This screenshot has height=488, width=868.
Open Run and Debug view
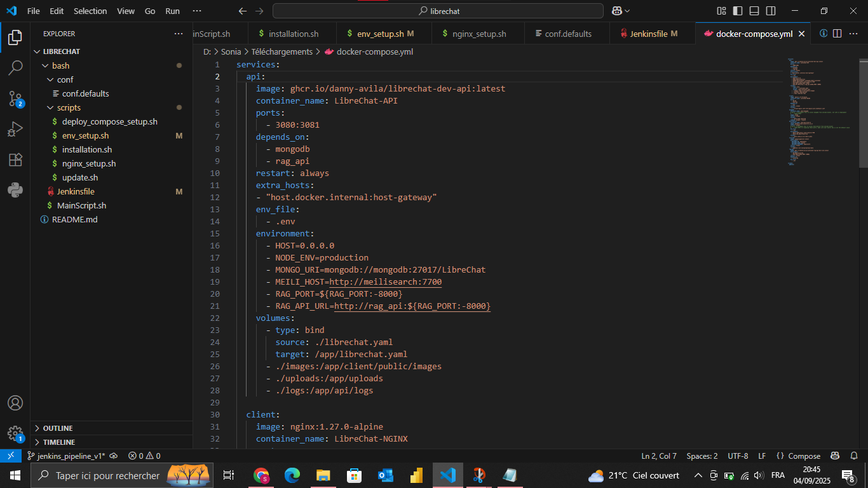click(15, 129)
